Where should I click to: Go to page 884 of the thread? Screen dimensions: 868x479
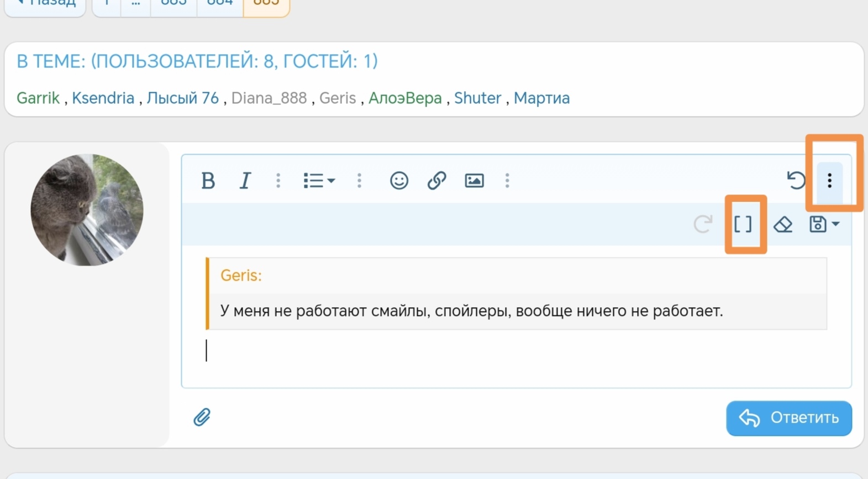(220, 4)
